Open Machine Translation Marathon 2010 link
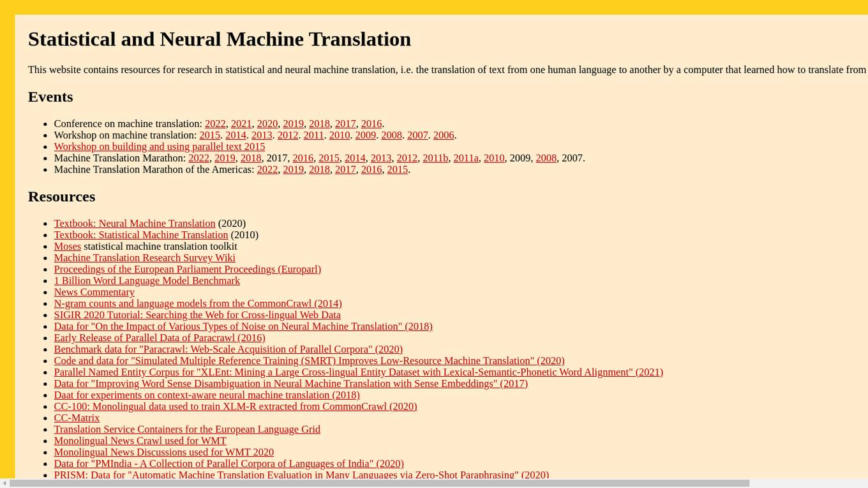868x488 pixels. [x=494, y=158]
